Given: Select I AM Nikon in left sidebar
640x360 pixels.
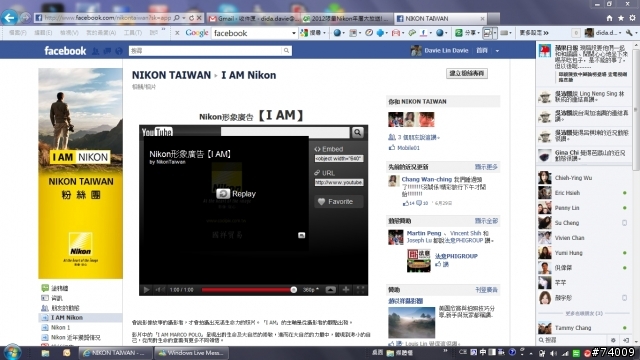Looking at the screenshot, I should pos(81,318).
